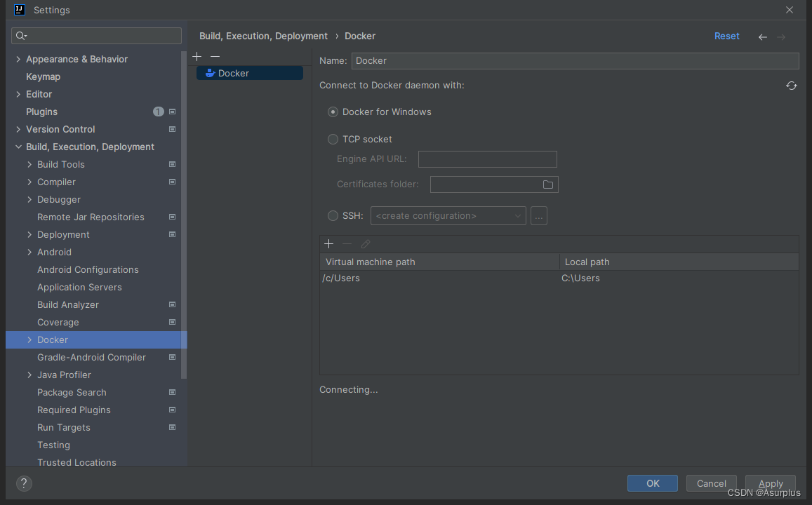The height and width of the screenshot is (505, 812).
Task: Select the TCP socket radio button
Action: coord(333,139)
